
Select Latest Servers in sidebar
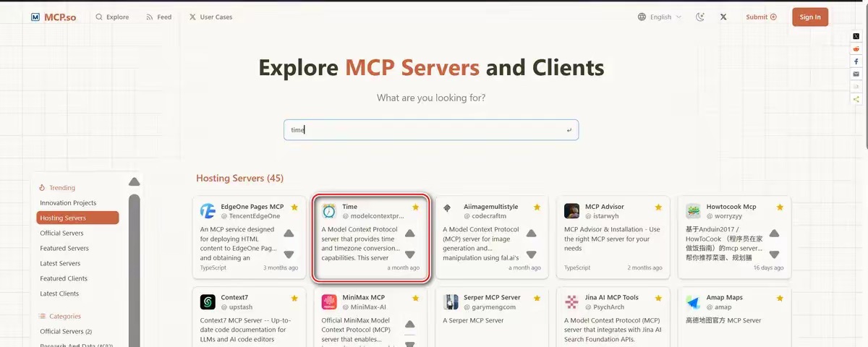(x=60, y=263)
